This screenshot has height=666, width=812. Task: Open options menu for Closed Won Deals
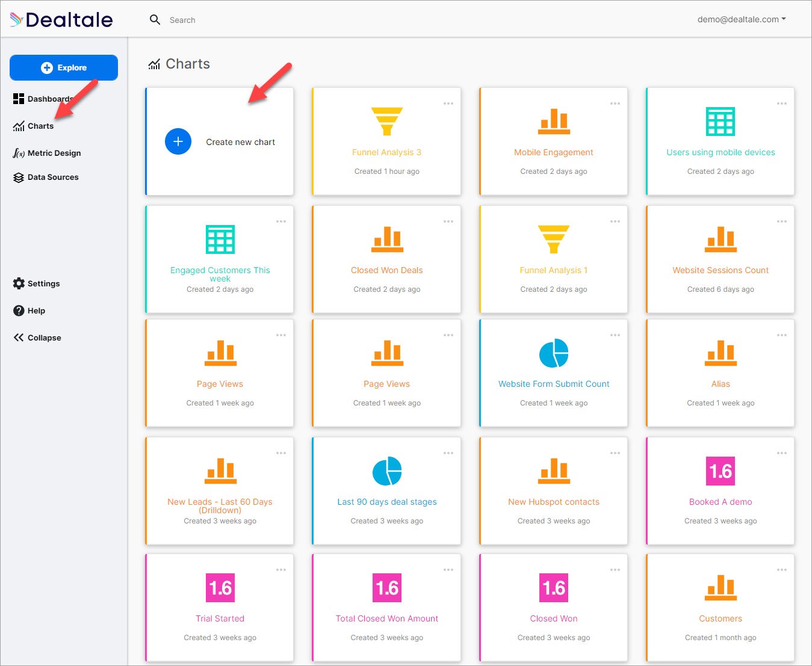(x=448, y=221)
